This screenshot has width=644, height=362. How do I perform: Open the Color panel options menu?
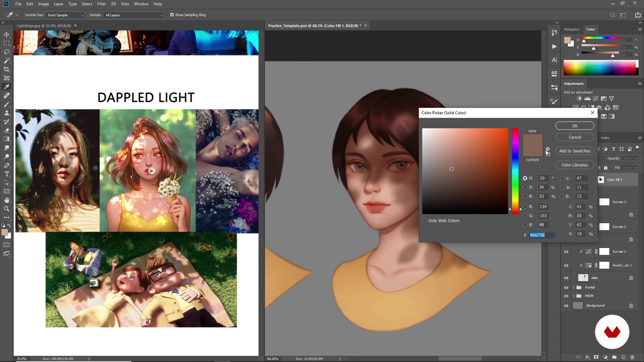(x=639, y=29)
